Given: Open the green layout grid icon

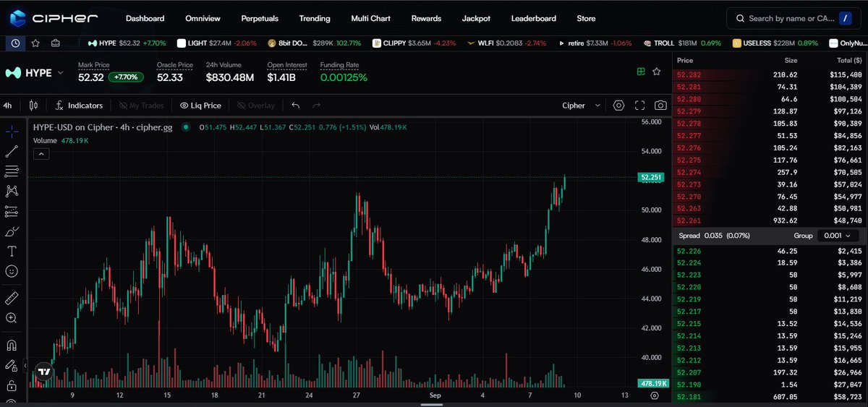Looking at the screenshot, I should coord(640,72).
